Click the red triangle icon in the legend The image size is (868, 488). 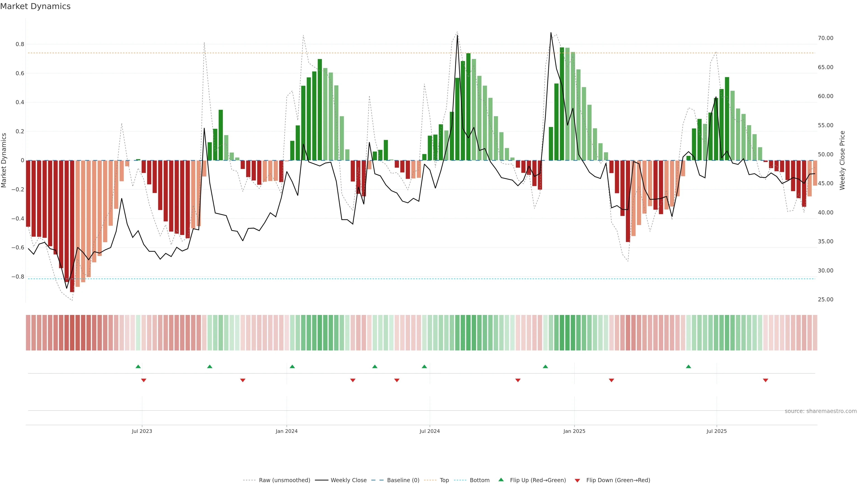577,481
